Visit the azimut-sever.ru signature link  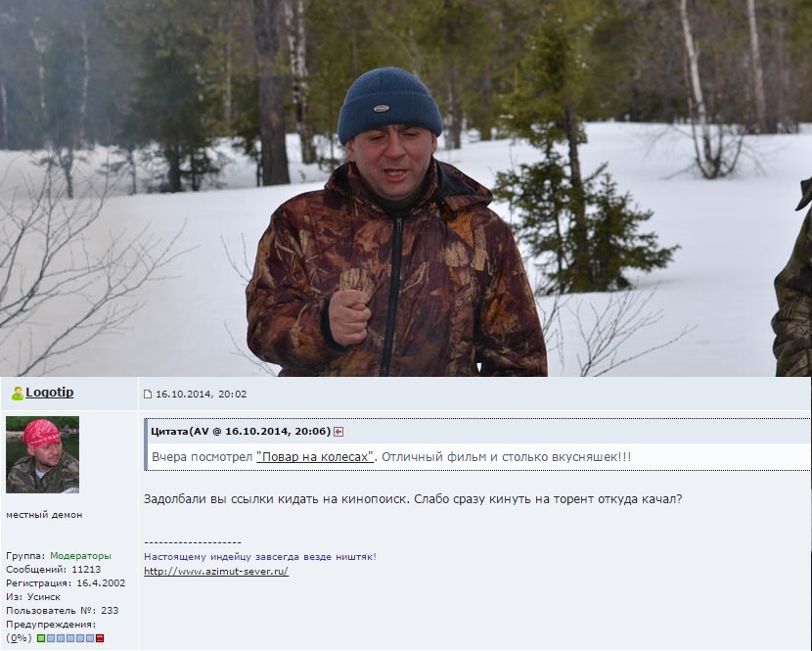coord(216,571)
